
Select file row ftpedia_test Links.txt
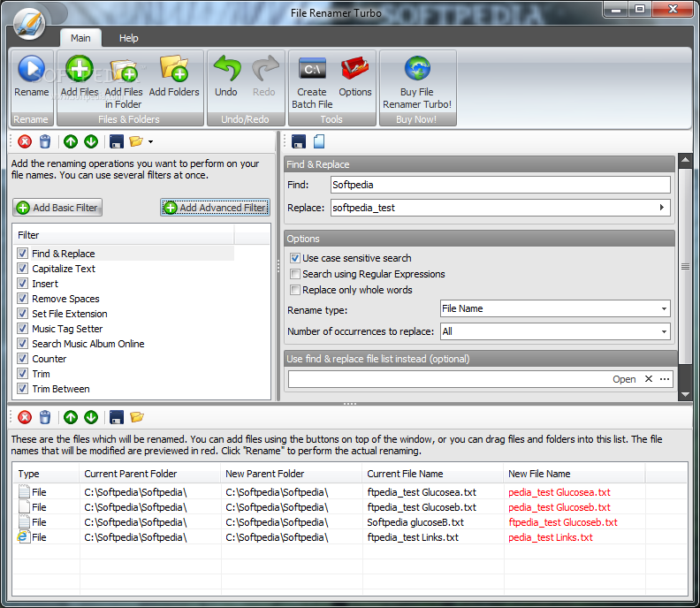pyautogui.click(x=349, y=537)
